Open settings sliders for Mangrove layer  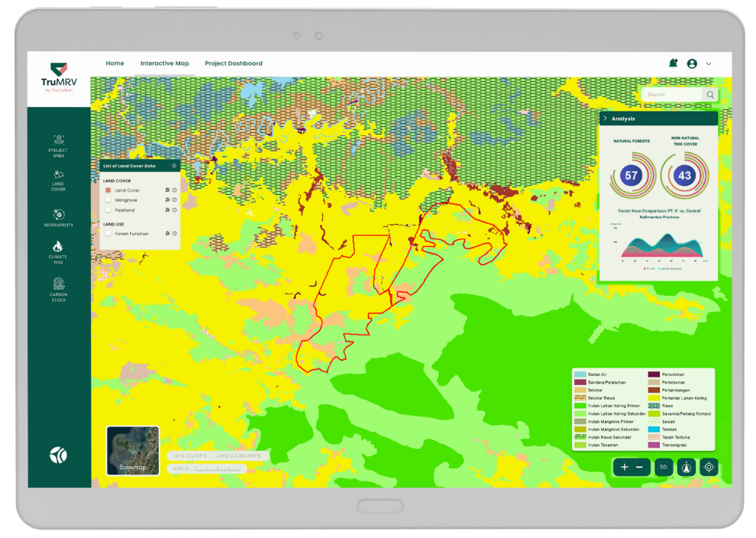pyautogui.click(x=166, y=200)
